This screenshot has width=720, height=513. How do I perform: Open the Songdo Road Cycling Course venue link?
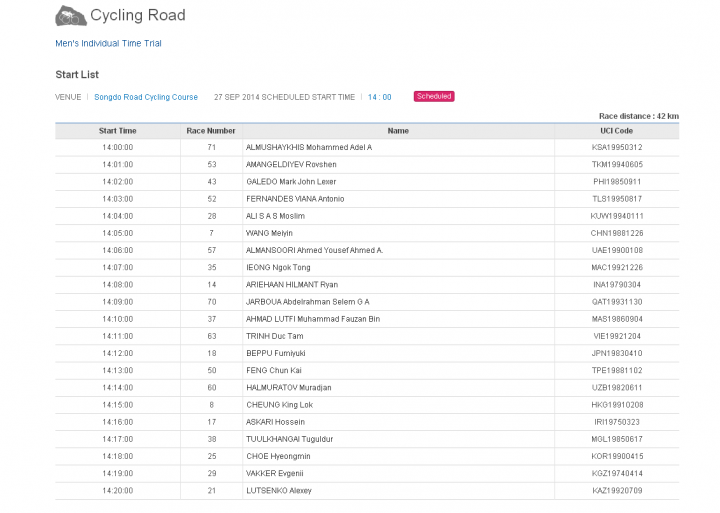pos(146,97)
